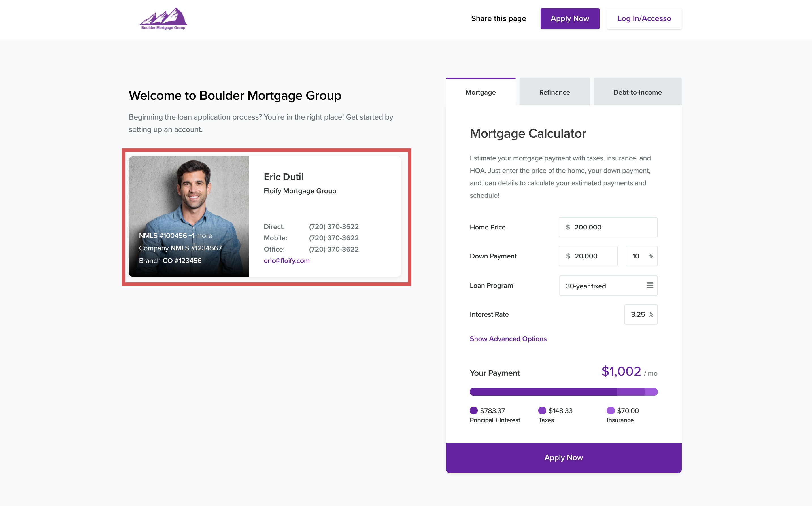Click Apply Now in the header
Screen dimensions: 812x506
pyautogui.click(x=569, y=19)
